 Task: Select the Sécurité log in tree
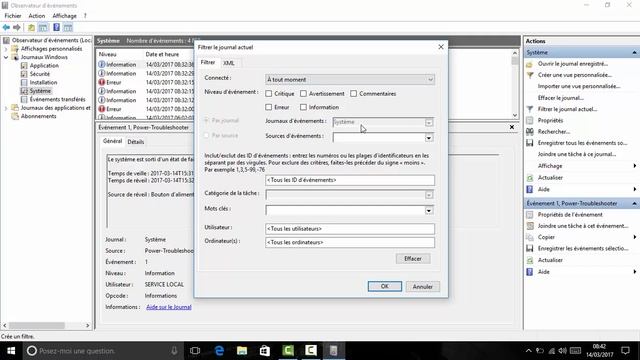click(x=40, y=74)
